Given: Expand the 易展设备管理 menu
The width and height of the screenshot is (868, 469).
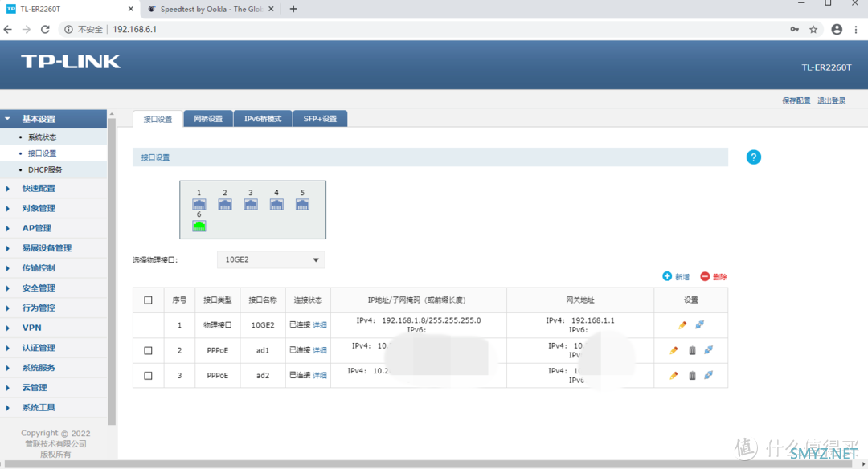Looking at the screenshot, I should (x=53, y=248).
